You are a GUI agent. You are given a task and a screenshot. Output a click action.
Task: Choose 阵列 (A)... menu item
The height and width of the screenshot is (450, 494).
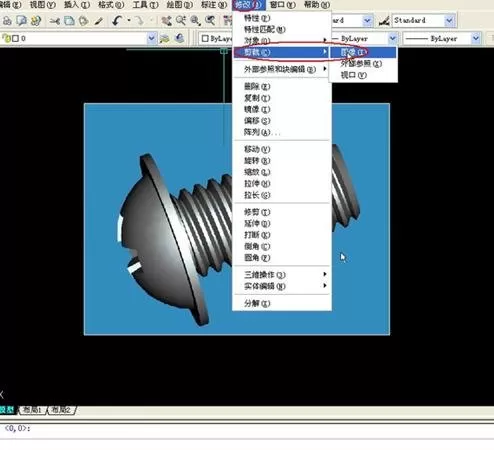(282, 132)
